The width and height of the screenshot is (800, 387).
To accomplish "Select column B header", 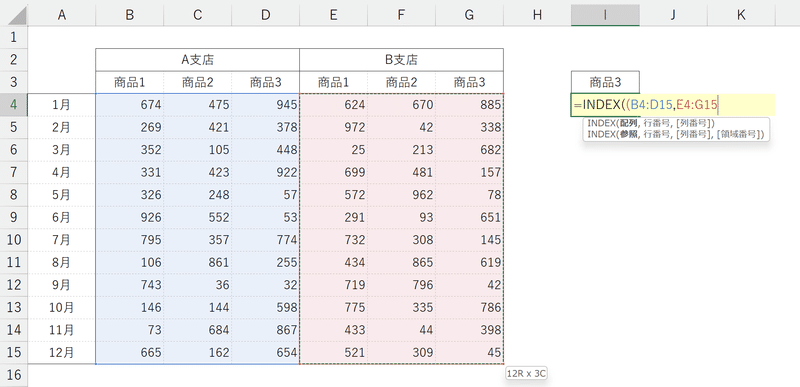I will pyautogui.click(x=130, y=15).
